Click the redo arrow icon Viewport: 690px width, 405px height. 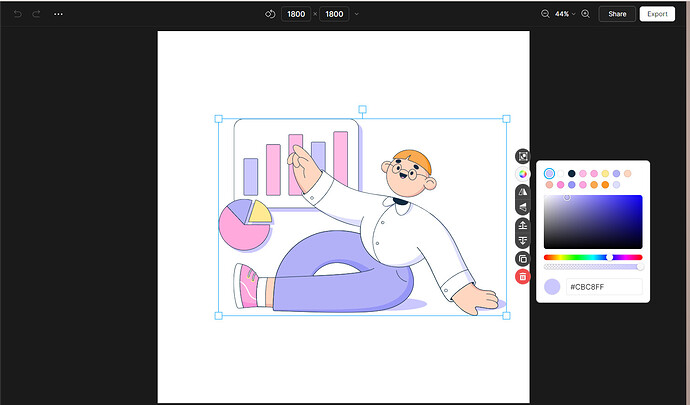tap(36, 14)
